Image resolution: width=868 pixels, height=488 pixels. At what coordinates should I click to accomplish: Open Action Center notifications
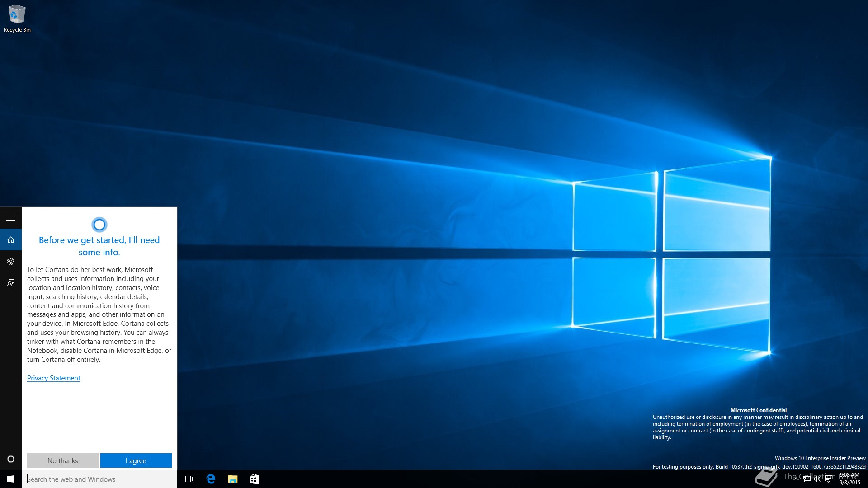tap(829, 479)
